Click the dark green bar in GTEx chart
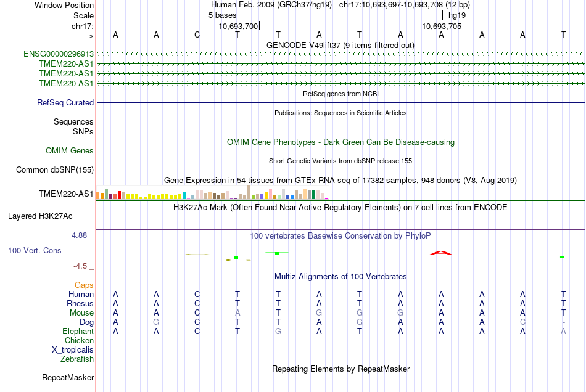The image size is (586, 392). pyautogui.click(x=313, y=195)
